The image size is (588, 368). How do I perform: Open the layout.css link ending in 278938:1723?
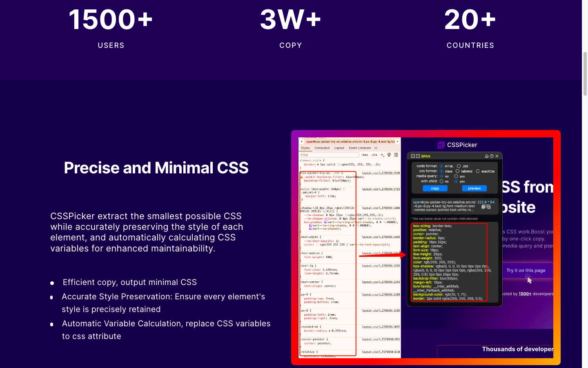pos(381,189)
